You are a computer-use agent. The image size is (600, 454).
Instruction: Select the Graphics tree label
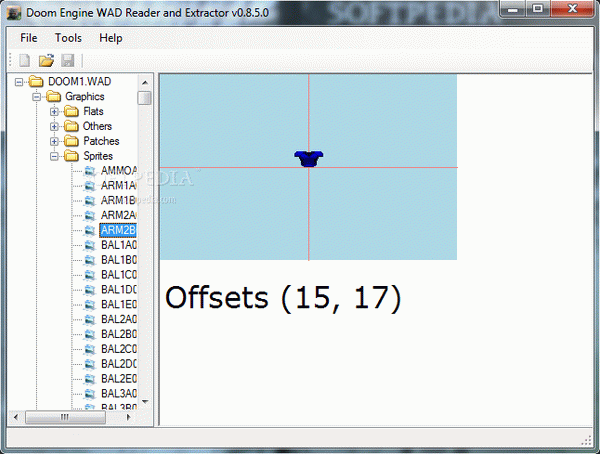click(x=85, y=96)
